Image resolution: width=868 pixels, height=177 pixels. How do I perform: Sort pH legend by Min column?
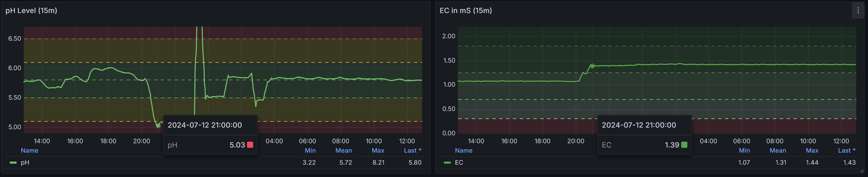(310, 151)
